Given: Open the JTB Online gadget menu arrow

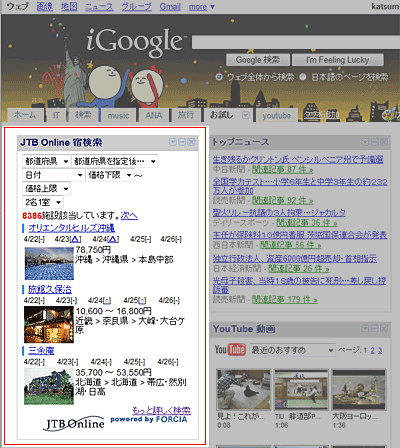Looking at the screenshot, I should tap(173, 142).
